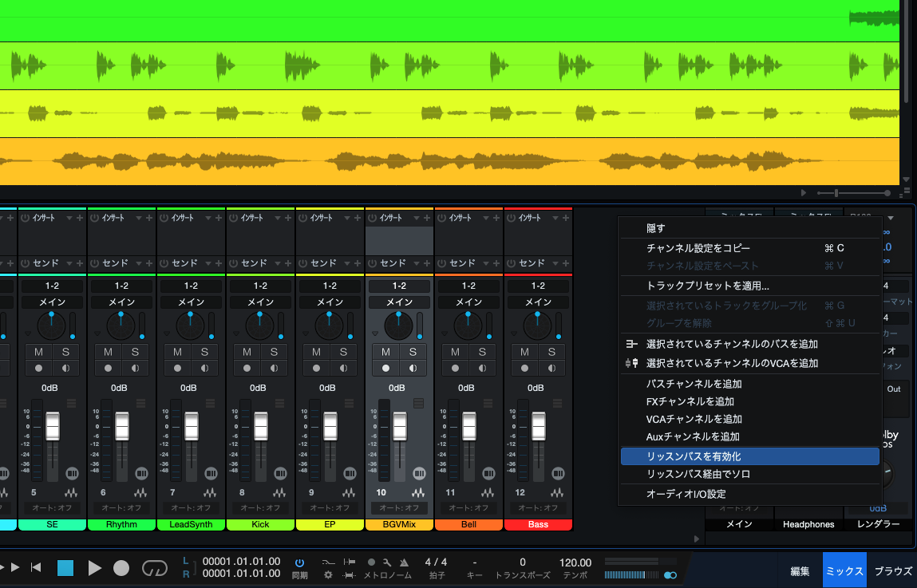This screenshot has height=588, width=917.
Task: Open the output メイン dropdown on SE channel
Action: tap(52, 302)
